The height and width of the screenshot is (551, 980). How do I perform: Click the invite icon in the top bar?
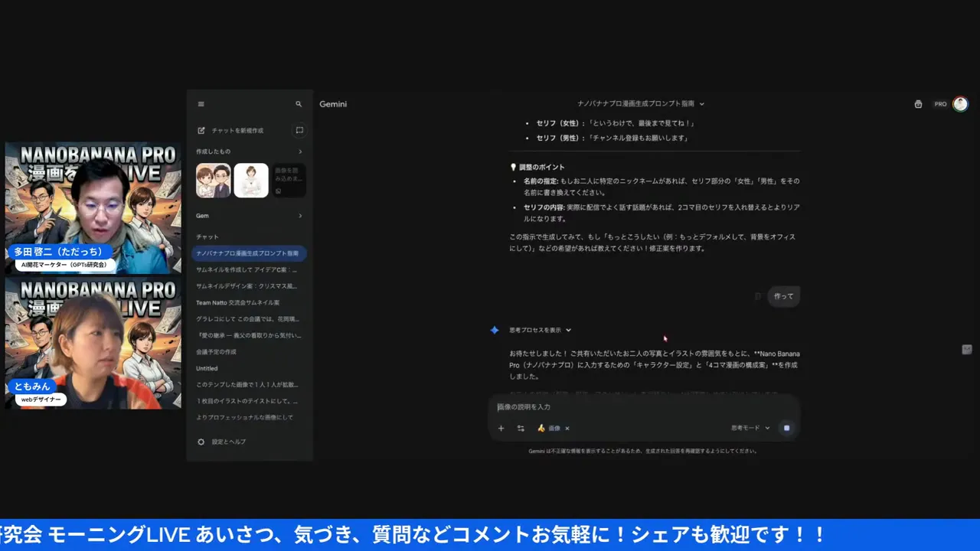[x=918, y=103]
